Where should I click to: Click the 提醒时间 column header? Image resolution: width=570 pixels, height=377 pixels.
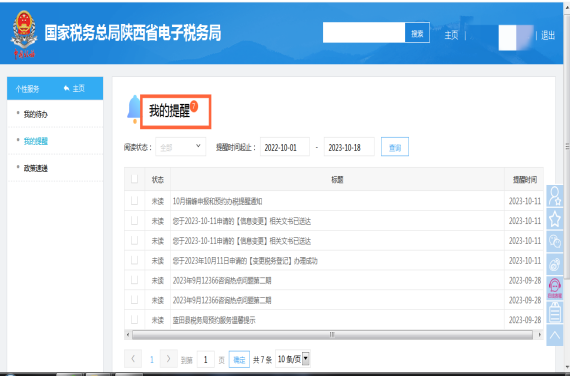[x=525, y=179]
